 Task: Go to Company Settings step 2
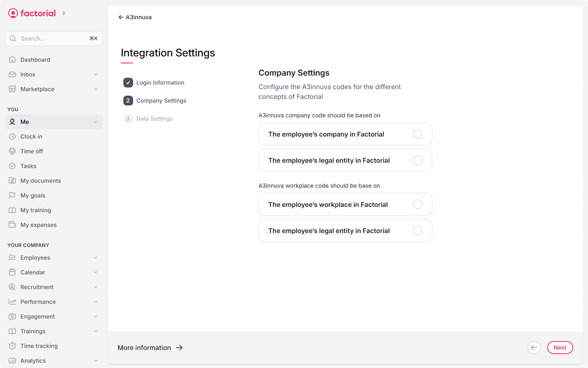[x=155, y=101]
